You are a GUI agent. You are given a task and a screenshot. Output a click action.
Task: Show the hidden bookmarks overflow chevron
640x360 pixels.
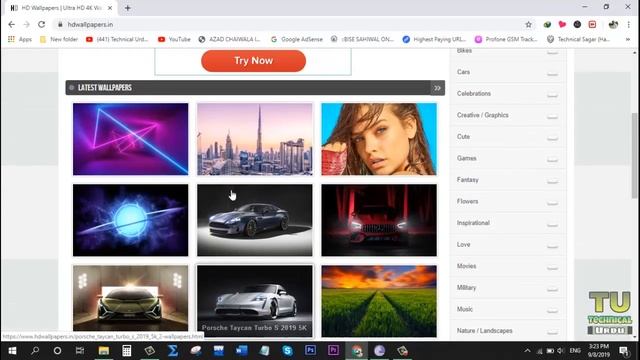pos(628,39)
